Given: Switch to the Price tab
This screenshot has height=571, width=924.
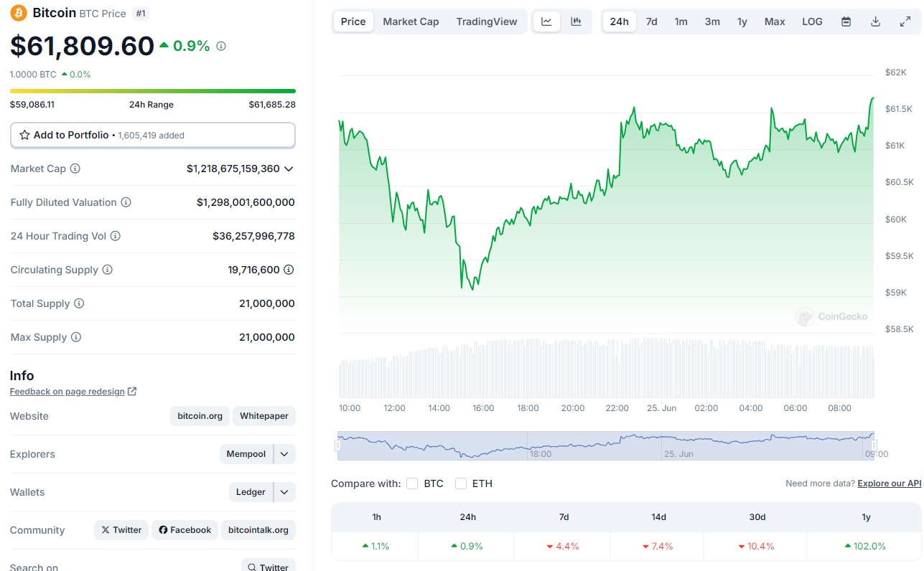Looking at the screenshot, I should click(x=353, y=22).
